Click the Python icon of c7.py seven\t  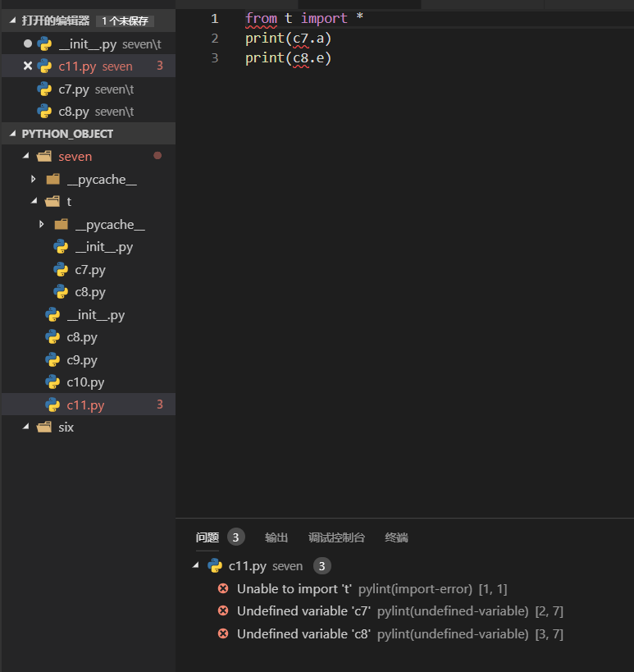tap(44, 89)
